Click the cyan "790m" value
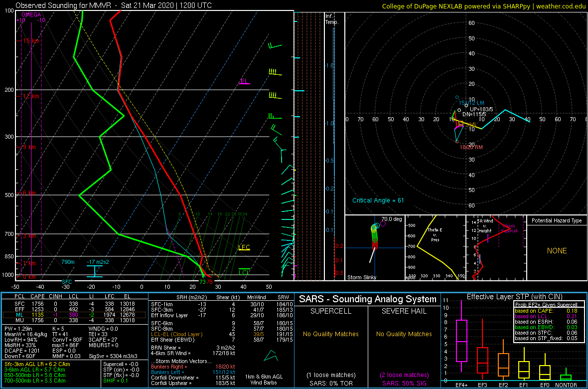Screen dimensions: 588x389 click(68, 262)
